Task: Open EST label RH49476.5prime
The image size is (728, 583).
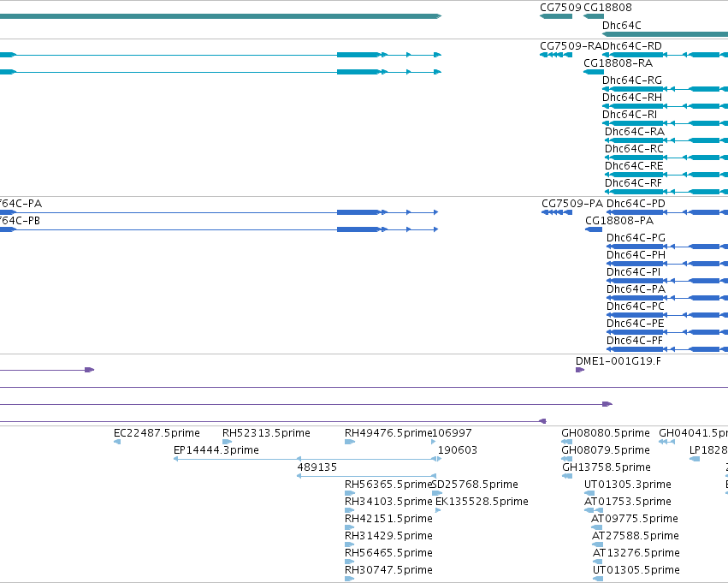Action: click(388, 433)
